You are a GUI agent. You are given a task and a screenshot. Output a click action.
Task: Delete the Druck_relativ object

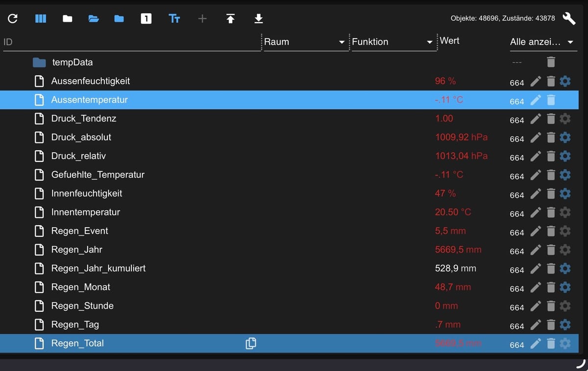[551, 156]
